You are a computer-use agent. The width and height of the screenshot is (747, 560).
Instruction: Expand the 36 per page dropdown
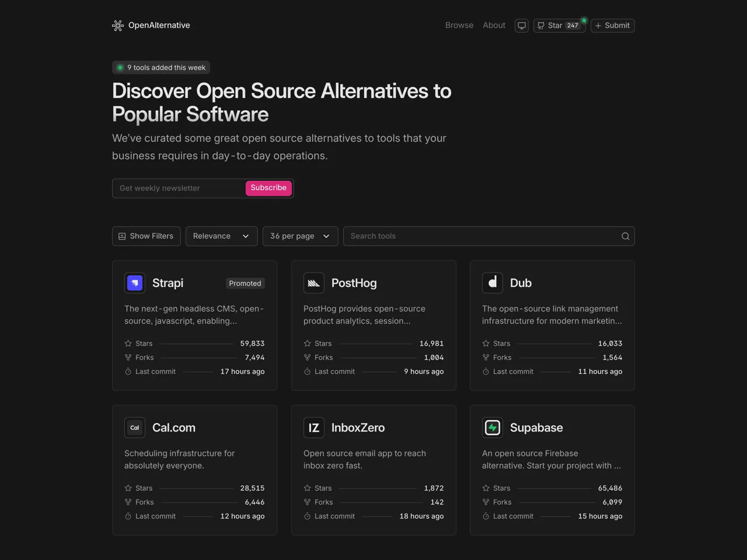[301, 236]
